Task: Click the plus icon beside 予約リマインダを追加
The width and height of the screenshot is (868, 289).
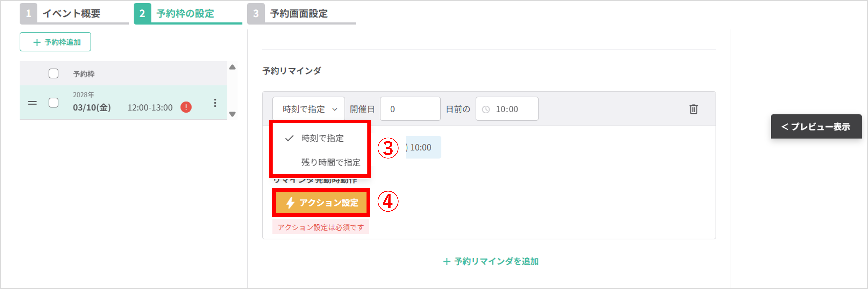Action: click(447, 261)
